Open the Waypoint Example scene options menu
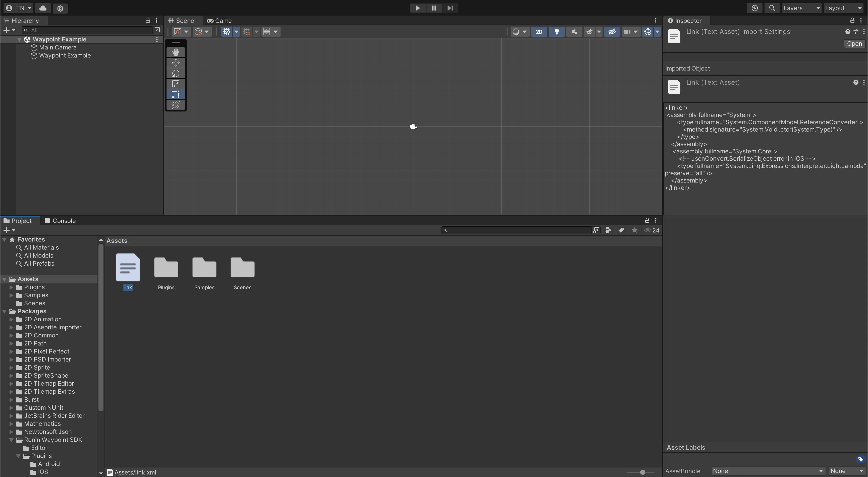This screenshot has height=477, width=868. tap(157, 39)
